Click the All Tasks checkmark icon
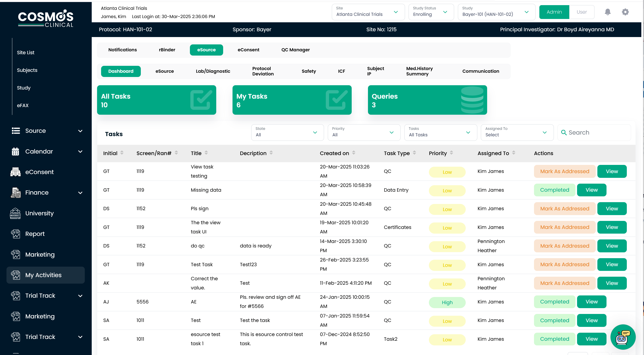Screen dimensions: 644x355 click(x=201, y=100)
